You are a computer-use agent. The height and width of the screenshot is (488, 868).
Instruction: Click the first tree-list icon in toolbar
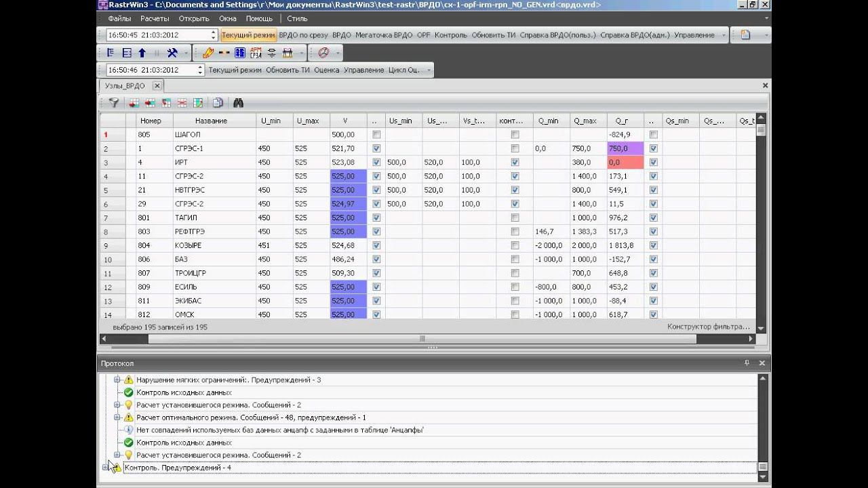point(111,52)
